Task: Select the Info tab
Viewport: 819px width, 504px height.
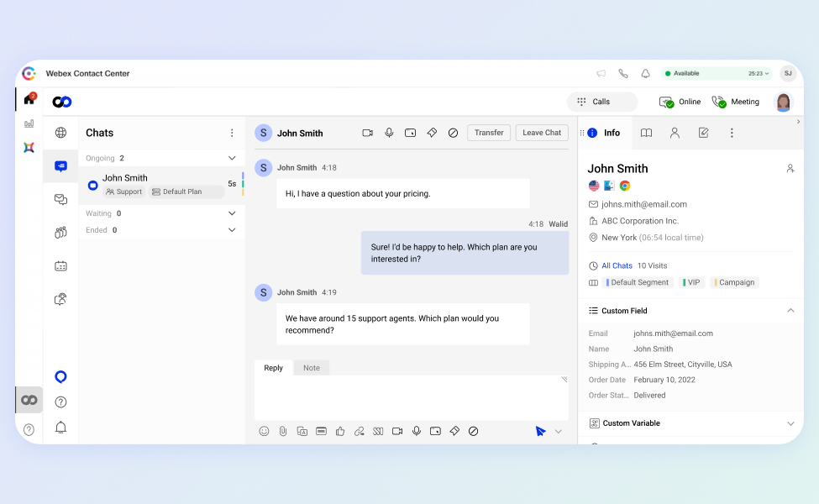Action: click(x=604, y=134)
